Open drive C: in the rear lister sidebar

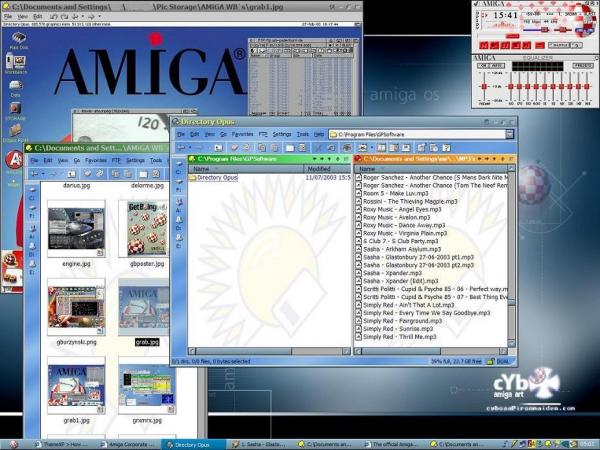[x=32, y=193]
